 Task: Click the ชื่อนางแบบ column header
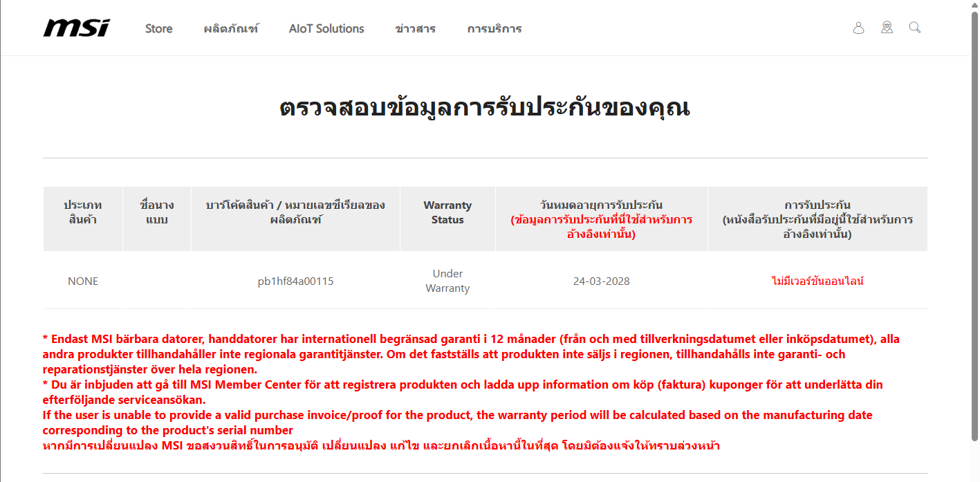click(157, 212)
